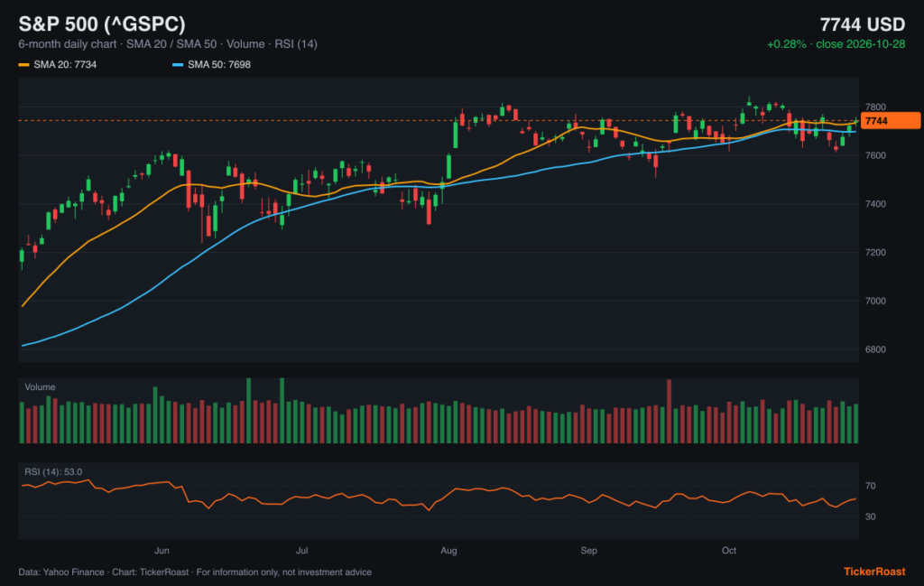Click the 7600 price axis label

(x=875, y=155)
